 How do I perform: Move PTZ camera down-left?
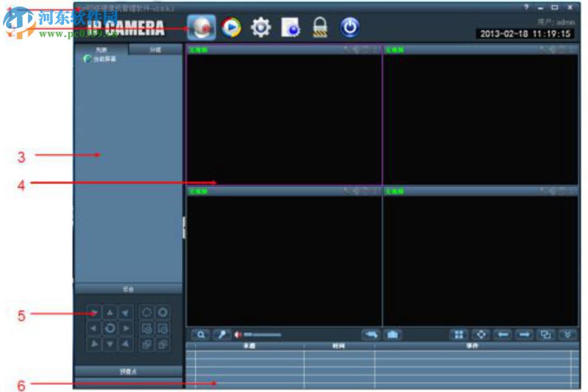(93, 344)
